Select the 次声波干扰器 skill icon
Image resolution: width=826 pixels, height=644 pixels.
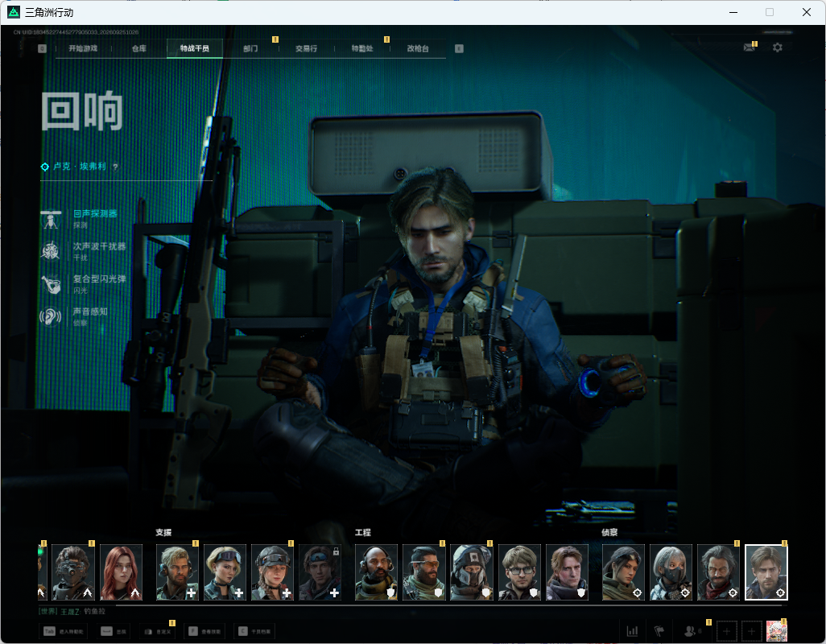(51, 251)
